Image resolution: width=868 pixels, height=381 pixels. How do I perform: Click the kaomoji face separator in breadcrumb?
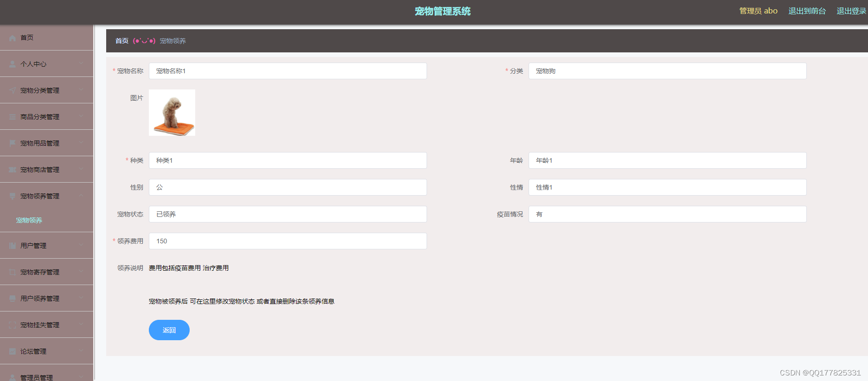(x=144, y=41)
